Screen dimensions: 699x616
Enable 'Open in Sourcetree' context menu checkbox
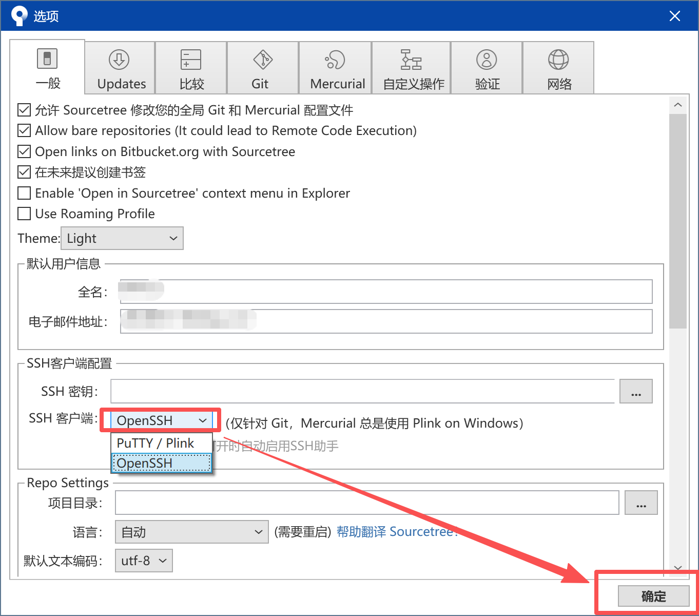tap(24, 193)
